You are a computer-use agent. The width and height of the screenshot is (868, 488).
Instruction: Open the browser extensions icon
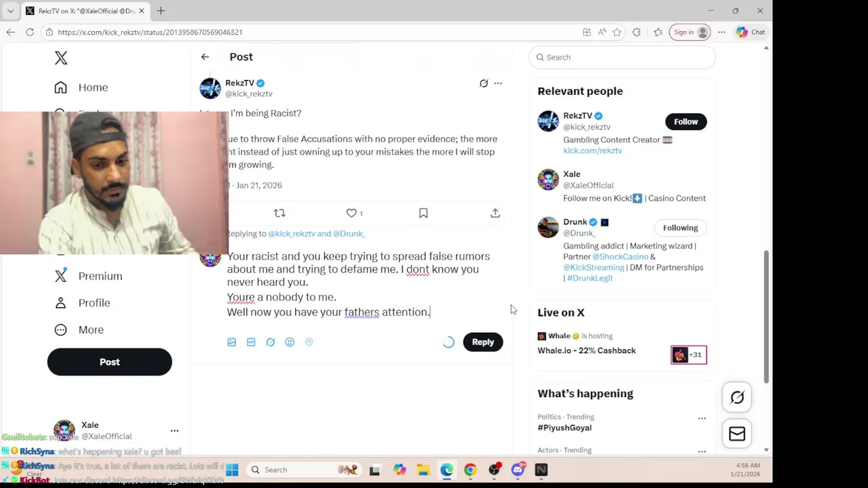coord(636,32)
